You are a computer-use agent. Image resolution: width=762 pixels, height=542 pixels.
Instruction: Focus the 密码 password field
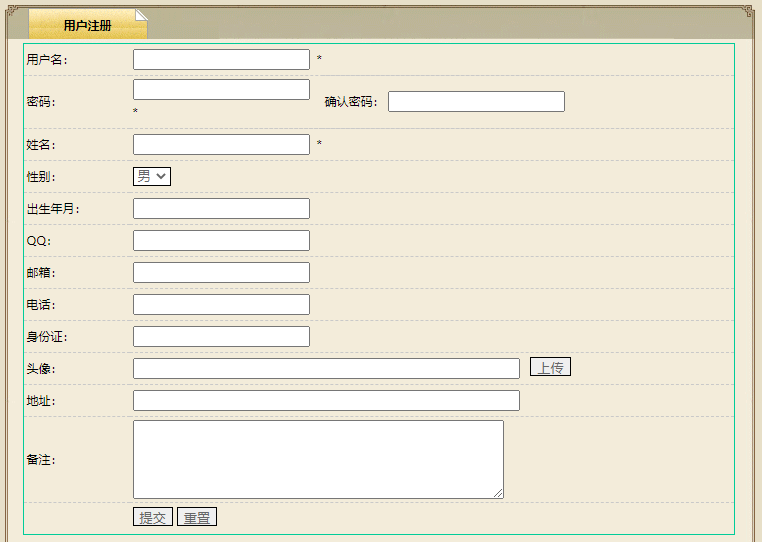tap(221, 89)
